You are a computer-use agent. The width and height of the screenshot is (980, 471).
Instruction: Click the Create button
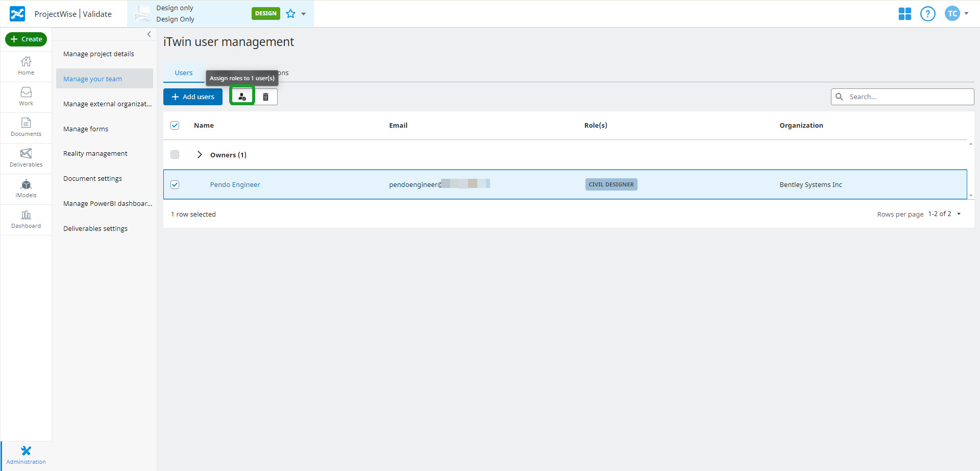[26, 39]
